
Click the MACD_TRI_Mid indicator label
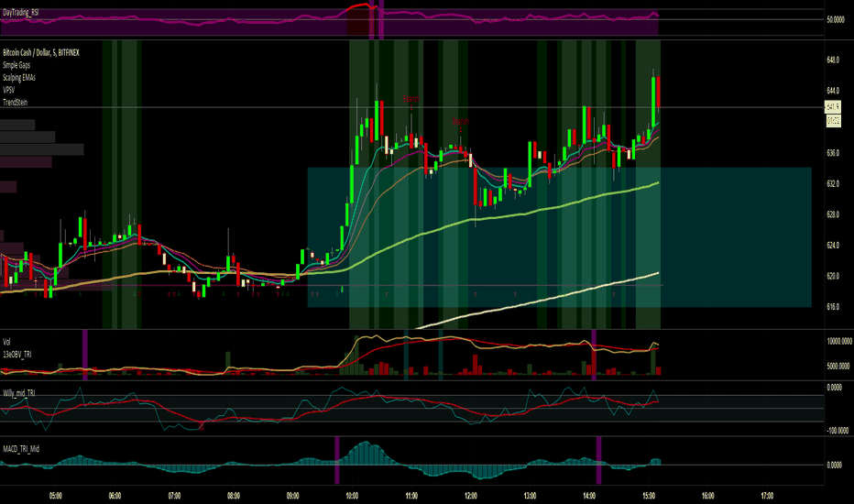(x=21, y=449)
